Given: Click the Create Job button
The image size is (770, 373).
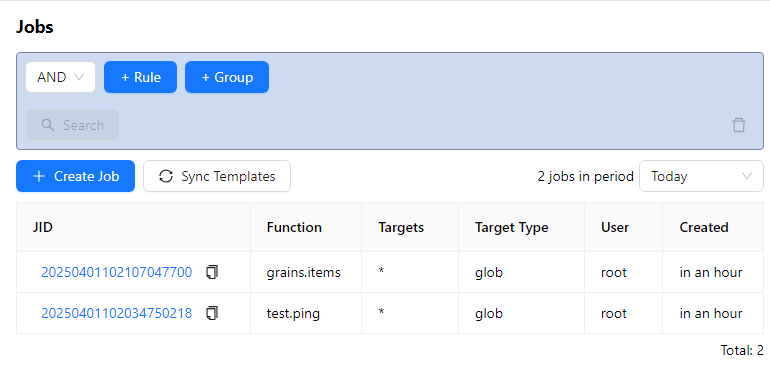Looking at the screenshot, I should 76,176.
